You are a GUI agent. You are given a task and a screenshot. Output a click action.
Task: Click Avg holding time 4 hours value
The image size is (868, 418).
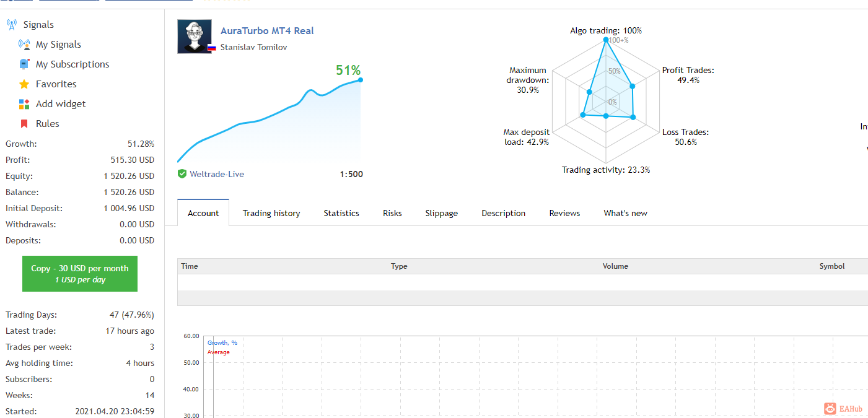coord(140,363)
